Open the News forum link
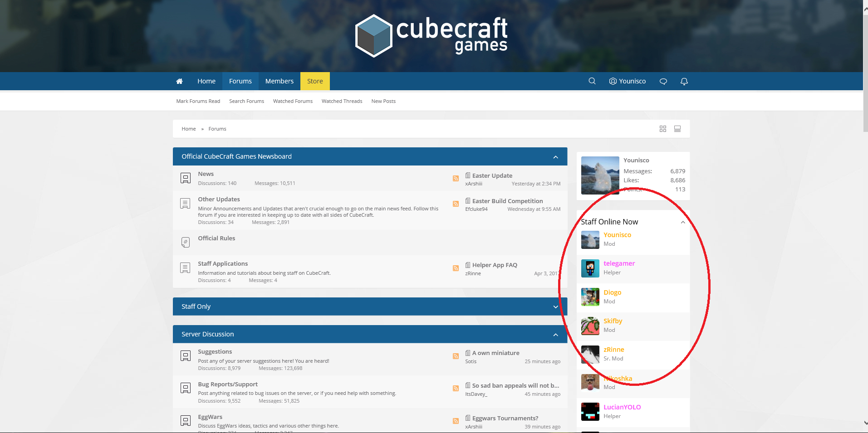 point(206,174)
